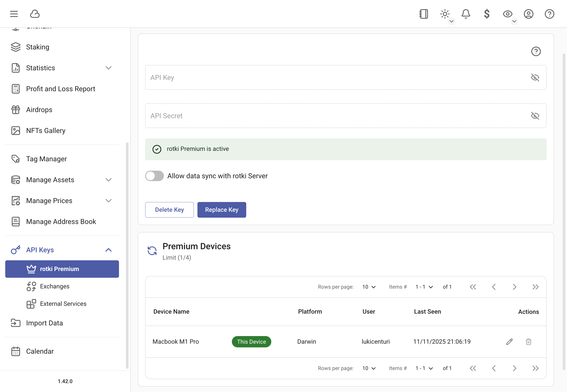Open the user account icon
The image size is (567, 392).
[x=529, y=14]
